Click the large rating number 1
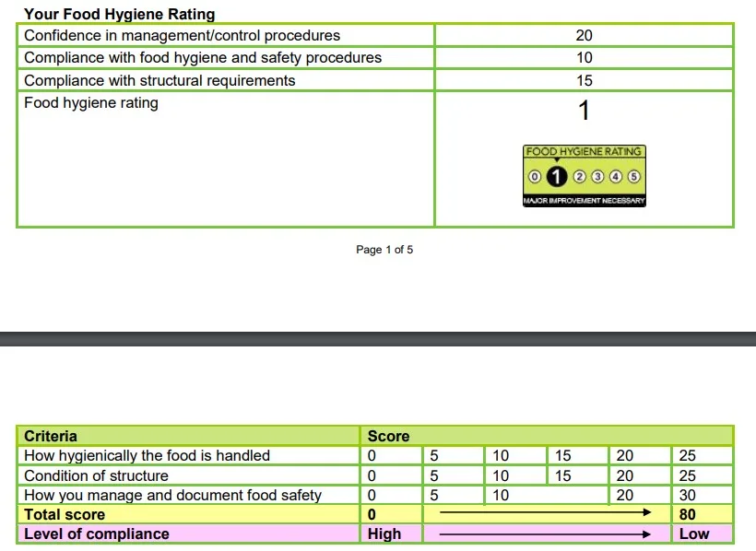The height and width of the screenshot is (551, 756). tap(584, 110)
